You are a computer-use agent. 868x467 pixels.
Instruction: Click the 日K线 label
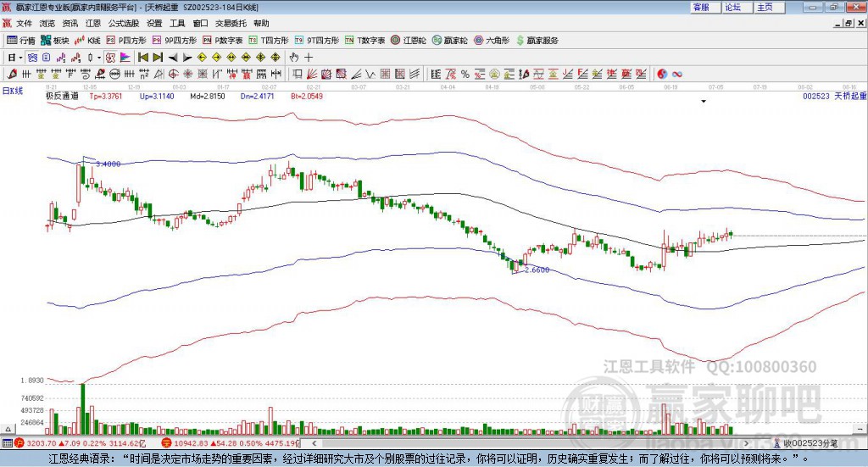[x=13, y=91]
